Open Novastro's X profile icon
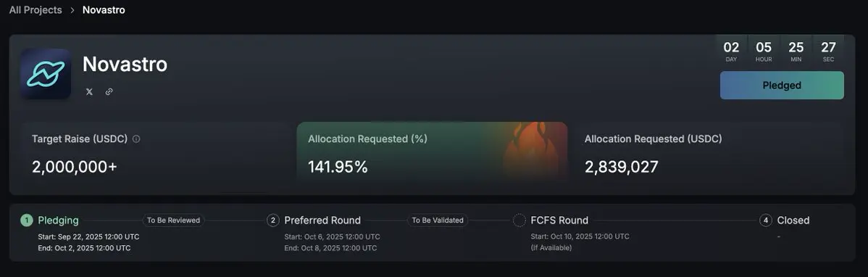868x277 pixels. [x=89, y=92]
